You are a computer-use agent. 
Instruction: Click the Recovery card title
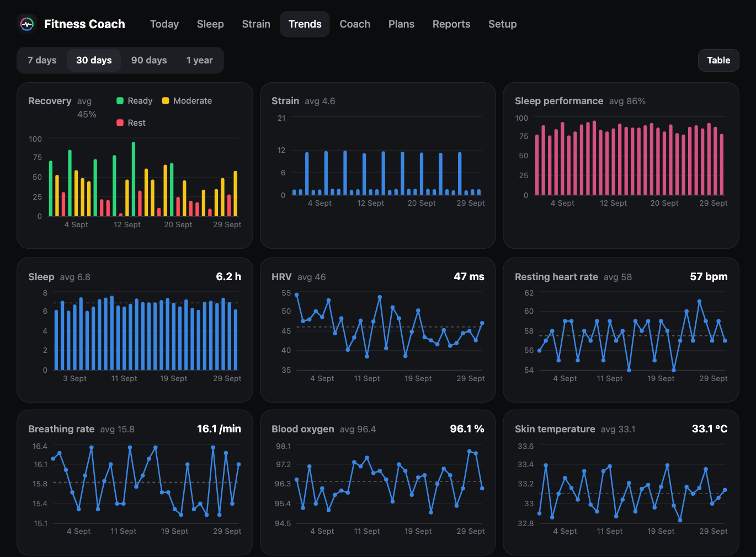pyautogui.click(x=50, y=101)
